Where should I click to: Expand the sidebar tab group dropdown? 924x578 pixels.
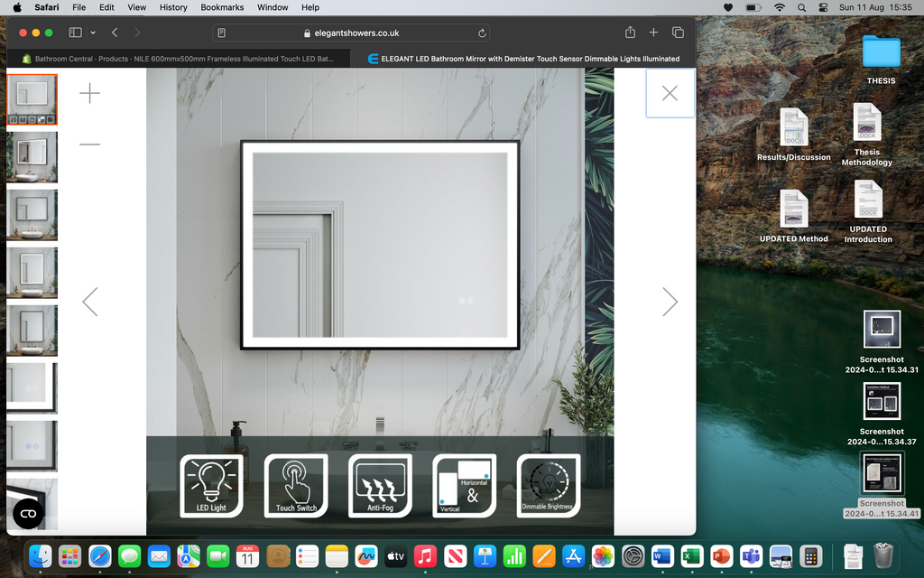(x=92, y=33)
